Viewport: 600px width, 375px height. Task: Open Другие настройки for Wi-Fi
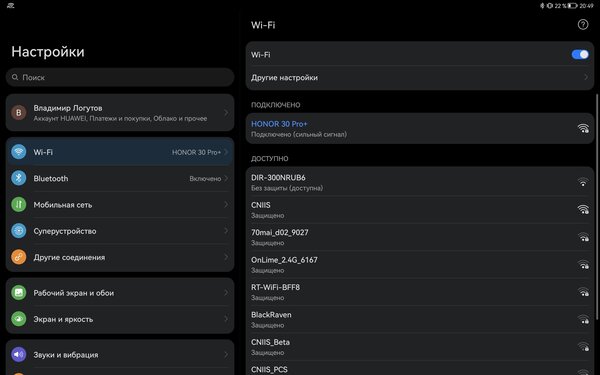click(x=420, y=78)
